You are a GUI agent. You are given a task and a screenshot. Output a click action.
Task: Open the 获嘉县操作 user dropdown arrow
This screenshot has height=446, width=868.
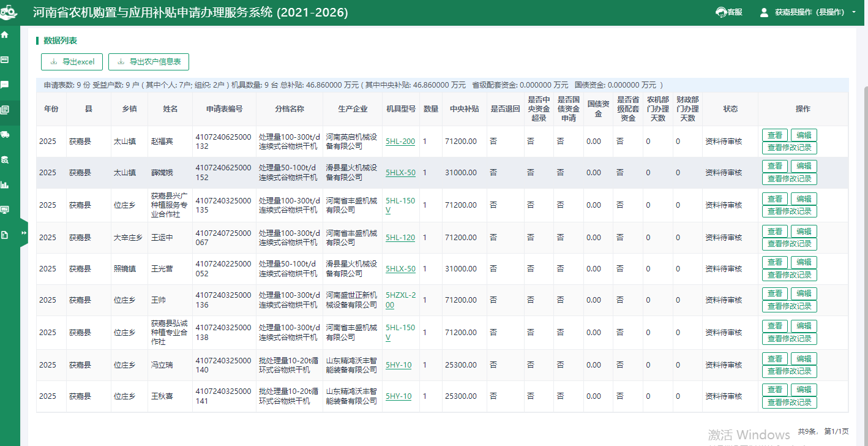854,12
